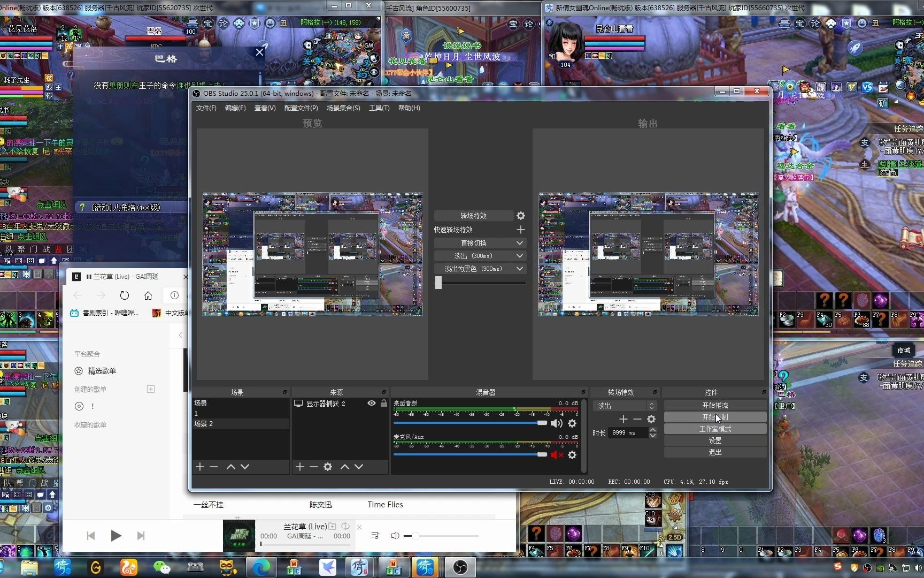Go to home page in music player browser
924x578 pixels.
tap(148, 295)
